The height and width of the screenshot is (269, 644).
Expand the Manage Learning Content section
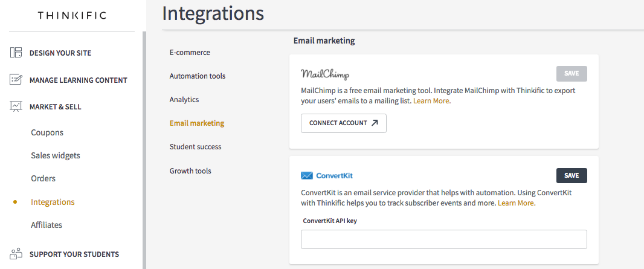click(x=79, y=80)
